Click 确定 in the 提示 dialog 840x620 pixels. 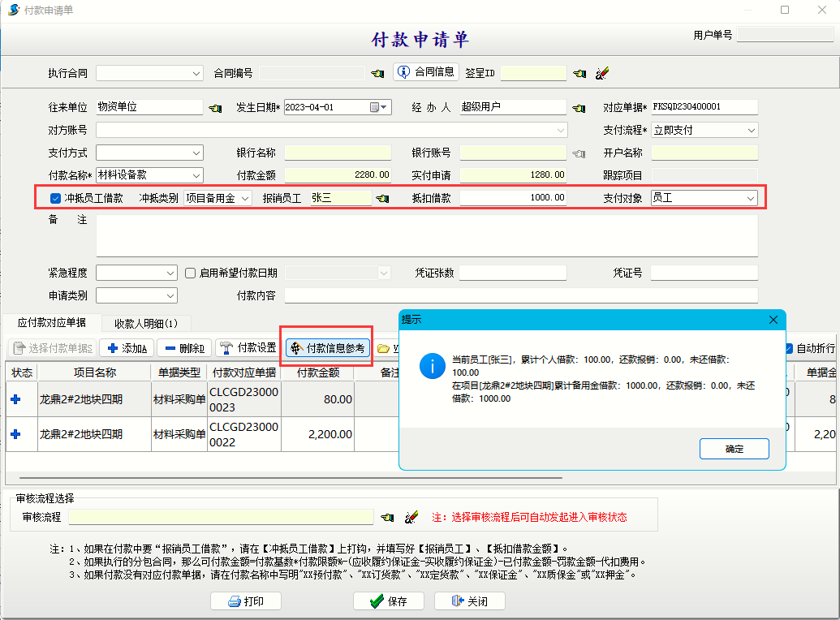[x=734, y=449]
